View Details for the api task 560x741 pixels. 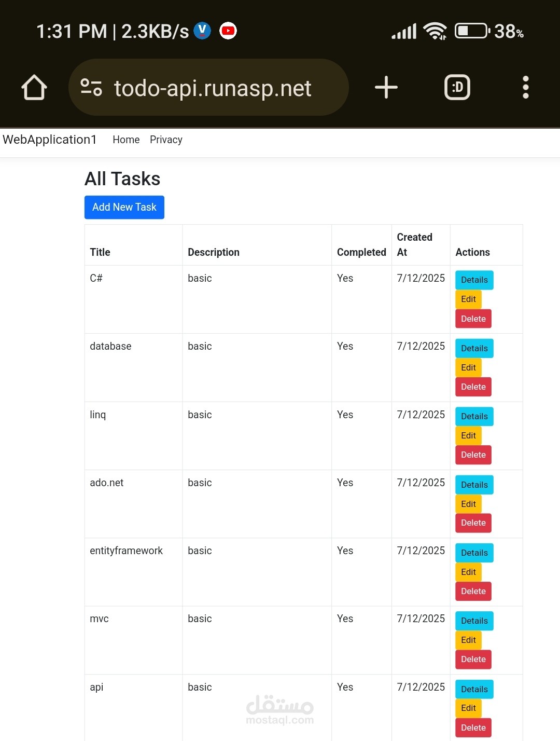(x=474, y=689)
